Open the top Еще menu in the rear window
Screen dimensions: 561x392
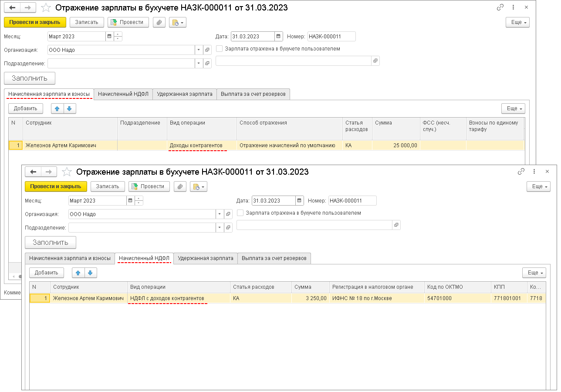(x=517, y=22)
